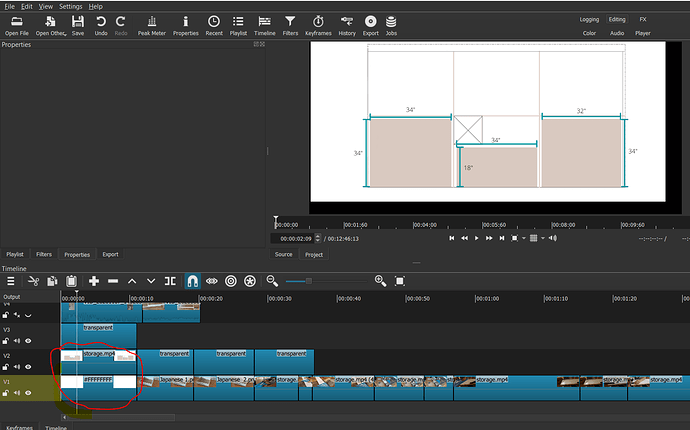The height and width of the screenshot is (430, 690).
Task: Switch to Project player tab
Action: (314, 254)
